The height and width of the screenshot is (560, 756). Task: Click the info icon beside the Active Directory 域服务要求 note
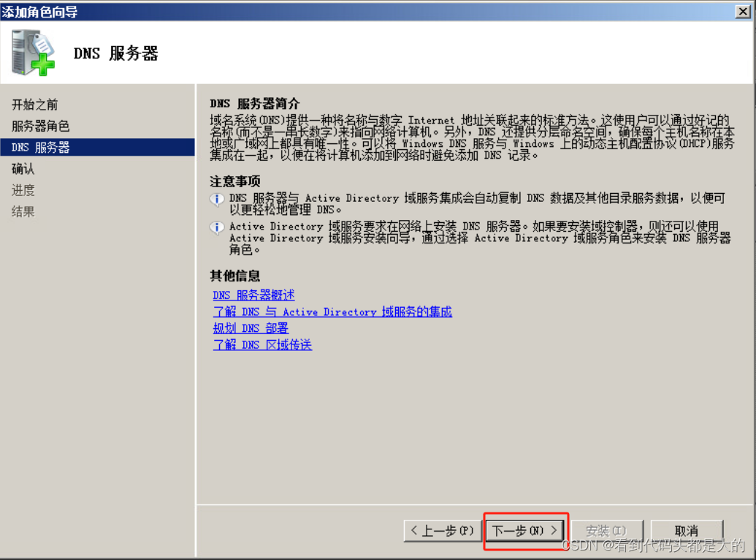coord(217,227)
